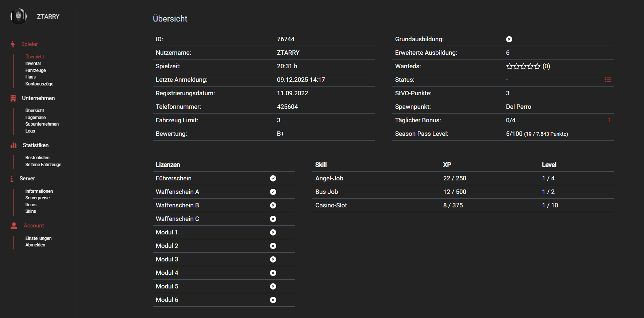Click the red Täglicher Bonus number

click(609, 120)
